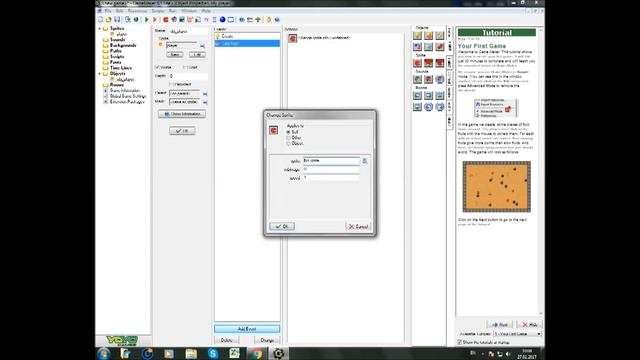Open the object sprite selection menu button
Screen dimensions: 640x360
[x=202, y=46]
